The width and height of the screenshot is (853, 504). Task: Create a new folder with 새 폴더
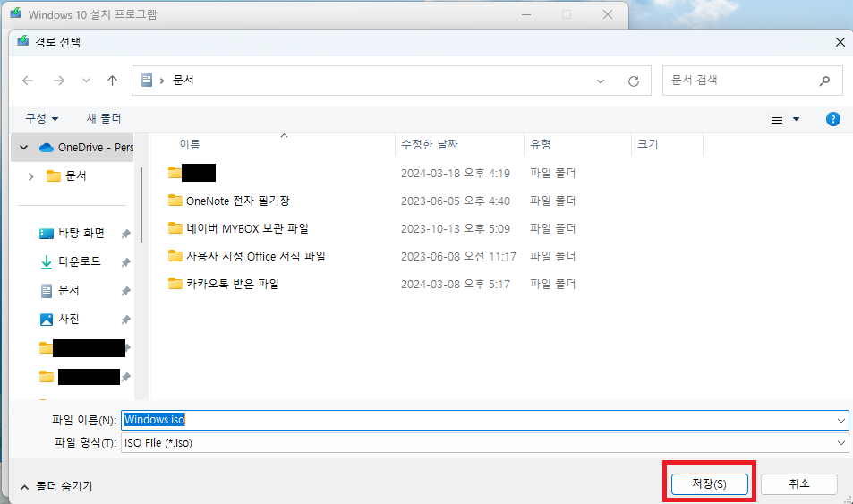tap(103, 118)
